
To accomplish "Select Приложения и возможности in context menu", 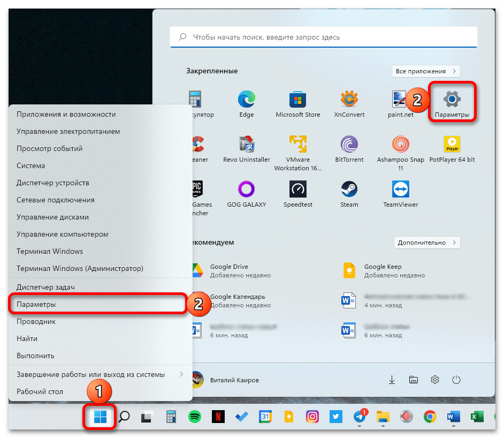I will pyautogui.click(x=100, y=114).
